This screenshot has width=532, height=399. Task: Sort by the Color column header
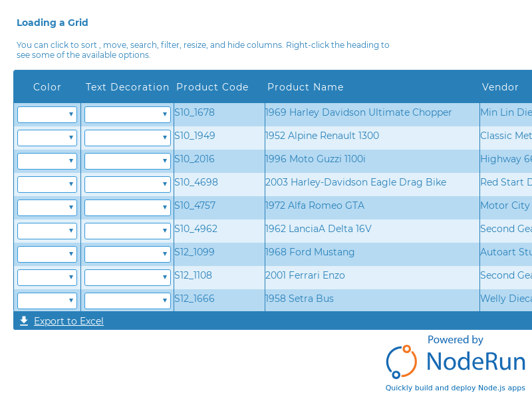click(47, 87)
